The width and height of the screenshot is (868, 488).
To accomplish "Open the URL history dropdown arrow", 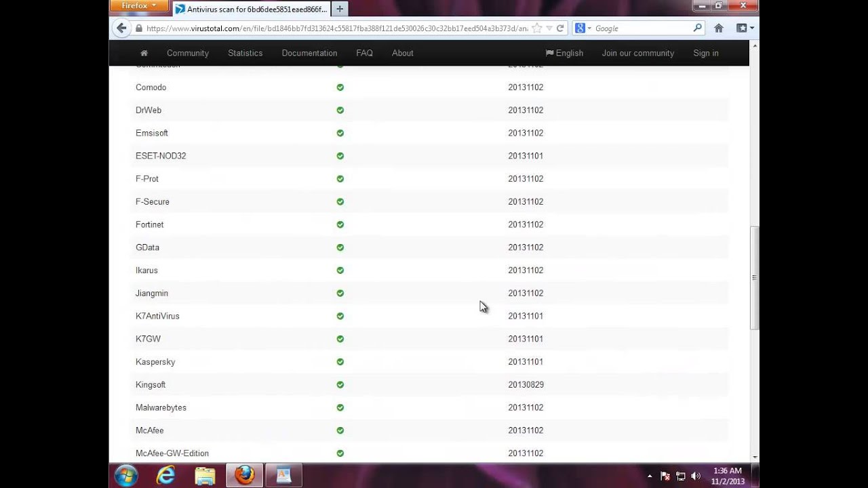I will click(549, 28).
